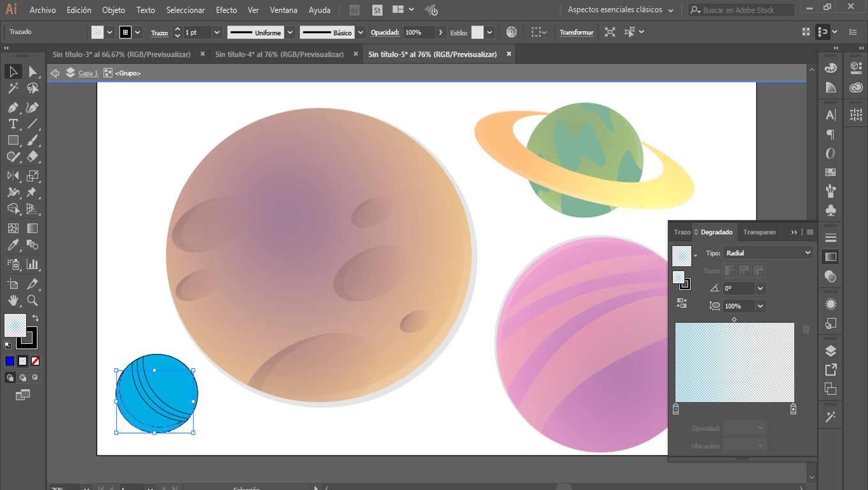This screenshot has height=490, width=868.
Task: Select the Symbol Sprayer tool
Action: click(x=13, y=264)
